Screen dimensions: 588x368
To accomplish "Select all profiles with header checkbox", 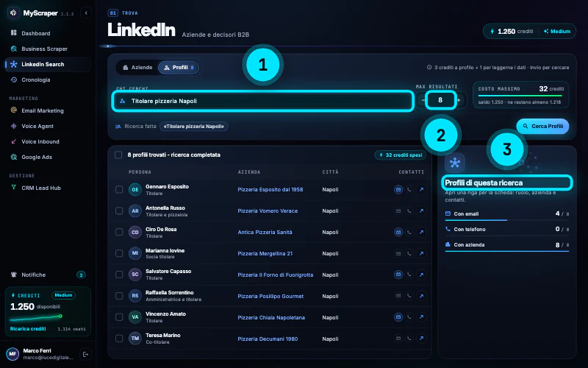I will (x=118, y=155).
